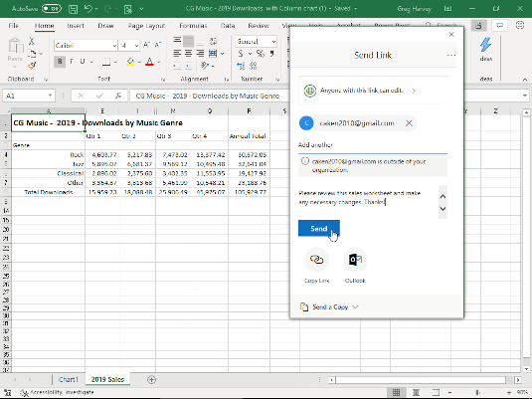Toggle Italic formatting
This screenshot has height=399, width=532.
tap(72, 62)
